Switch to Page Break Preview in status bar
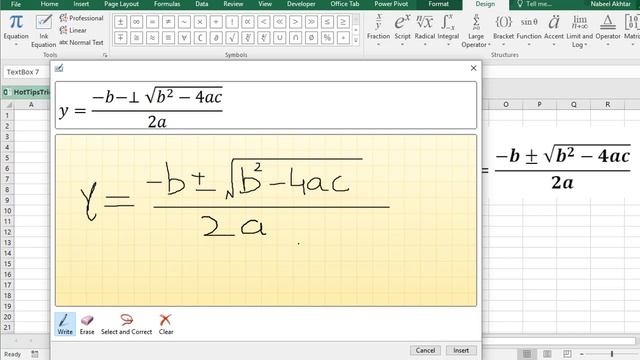The height and width of the screenshot is (360, 640). click(567, 353)
